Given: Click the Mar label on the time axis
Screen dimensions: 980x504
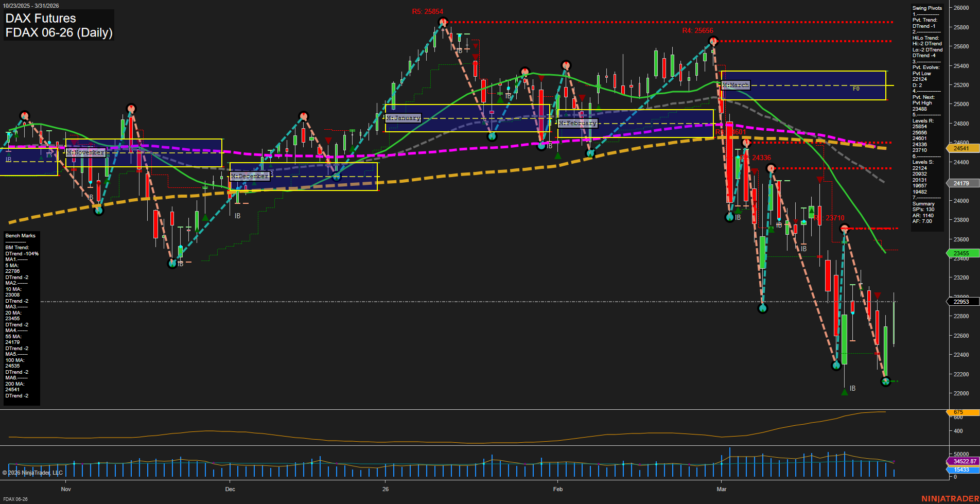Looking at the screenshot, I should pyautogui.click(x=722, y=489).
